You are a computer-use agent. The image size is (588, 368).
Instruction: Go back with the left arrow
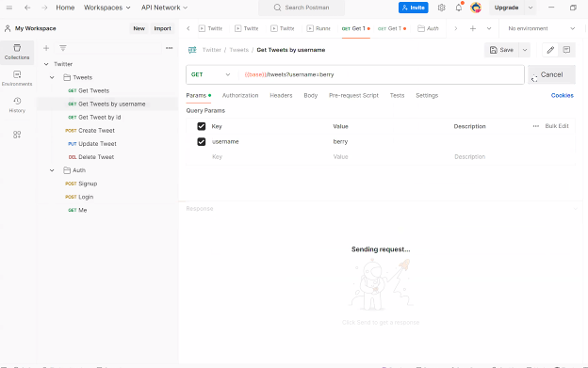pyautogui.click(x=27, y=8)
